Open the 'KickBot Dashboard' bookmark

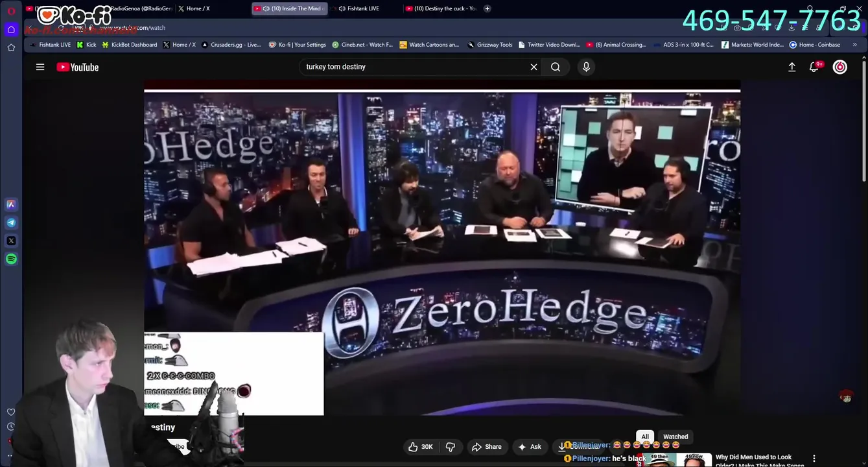(x=129, y=45)
